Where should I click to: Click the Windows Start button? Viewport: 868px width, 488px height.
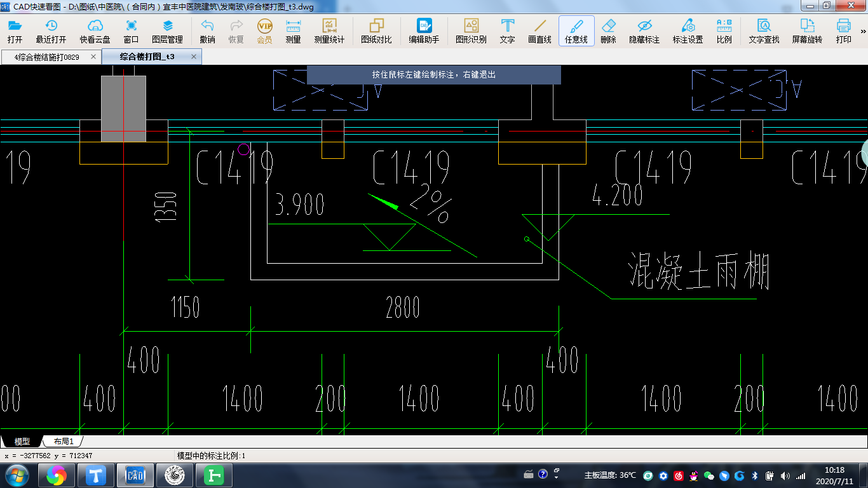(17, 475)
